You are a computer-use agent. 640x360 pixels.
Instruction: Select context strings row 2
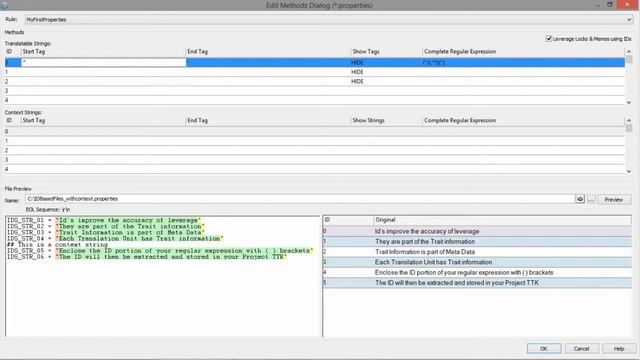[315, 150]
